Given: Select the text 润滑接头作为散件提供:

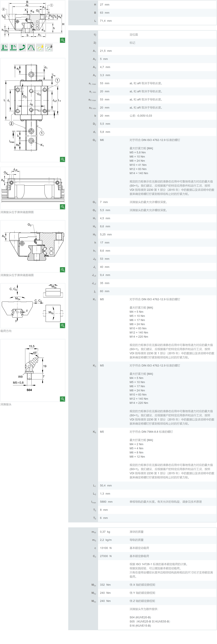Looking at the screenshot, I should pyautogui.click(x=144, y=609).
